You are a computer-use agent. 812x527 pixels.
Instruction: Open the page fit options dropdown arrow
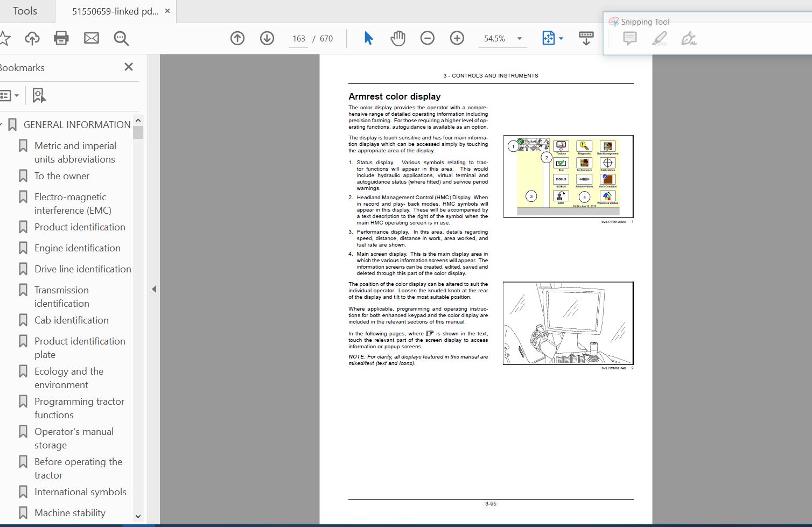pyautogui.click(x=561, y=39)
